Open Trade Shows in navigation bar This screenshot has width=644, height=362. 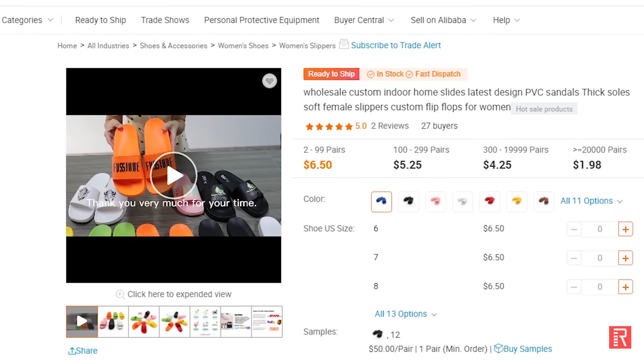[x=165, y=20]
